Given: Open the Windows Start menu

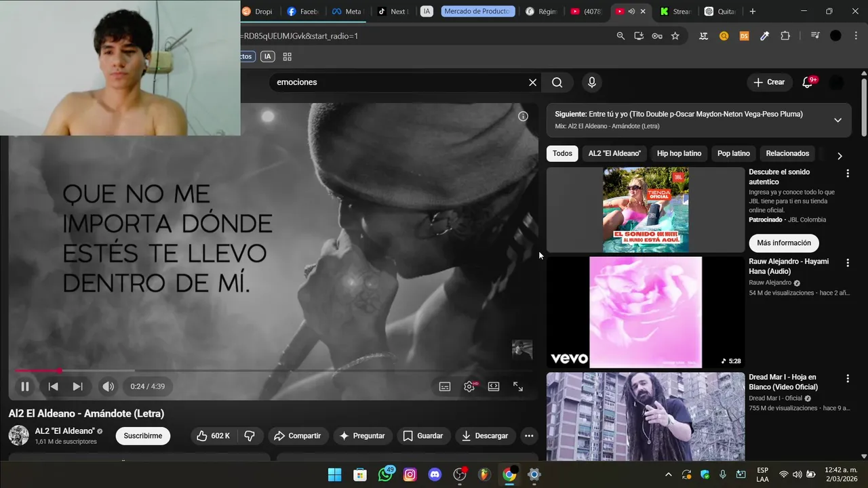Looking at the screenshot, I should 335,474.
